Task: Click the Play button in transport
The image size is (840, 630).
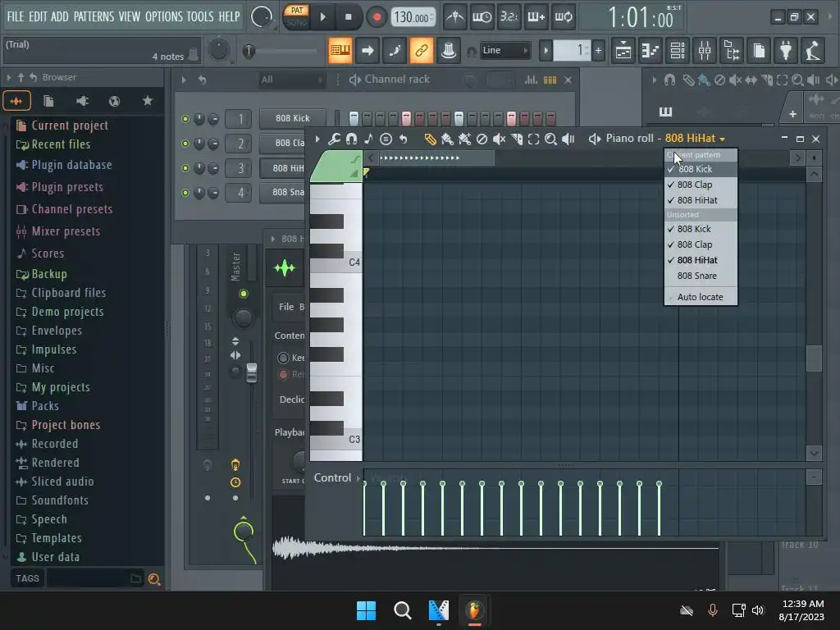Action: click(x=322, y=17)
